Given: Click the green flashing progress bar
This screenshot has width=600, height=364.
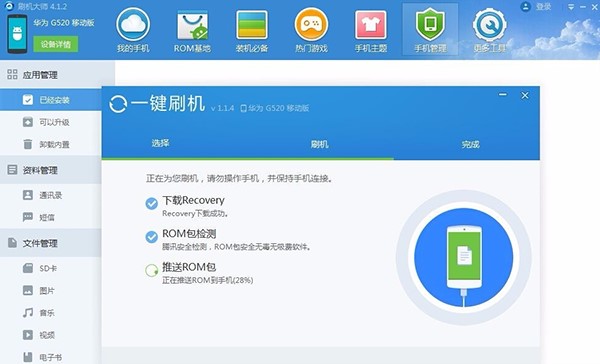Looking at the screenshot, I should coord(248,158).
